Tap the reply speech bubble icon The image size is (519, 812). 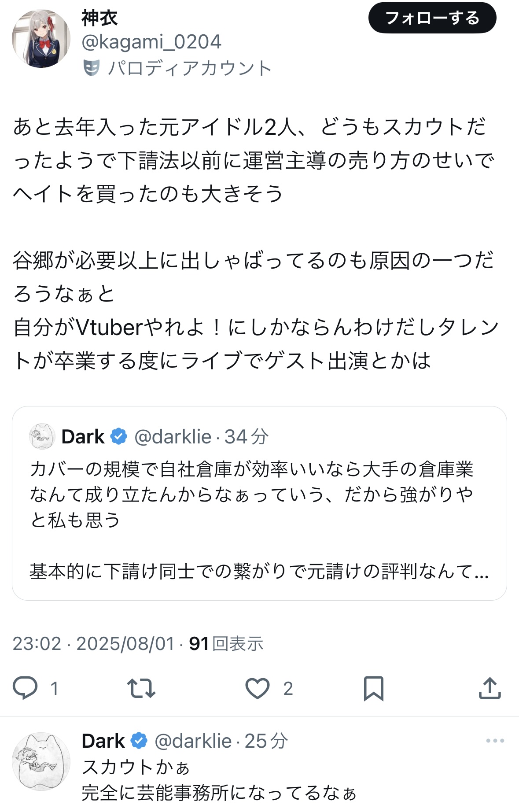25,688
